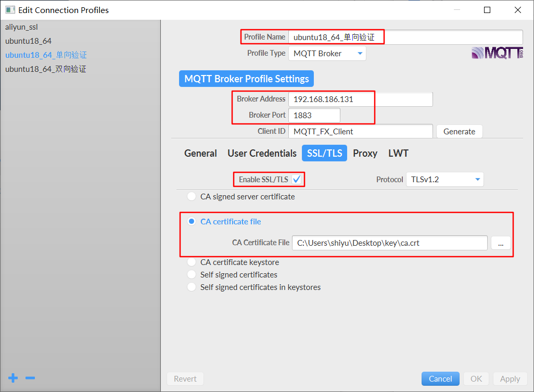Choose Self signed certificates option

[191, 274]
